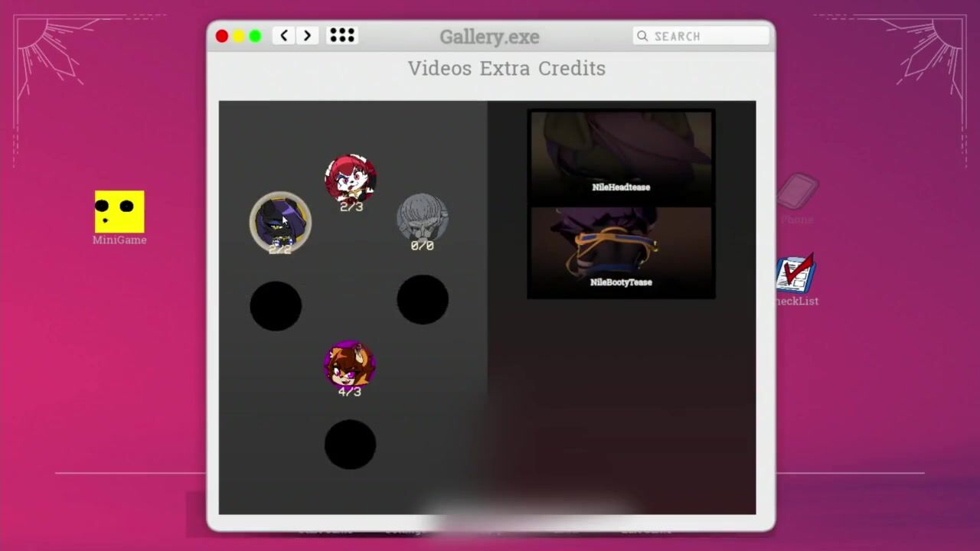Click the Gallery search field

701,36
